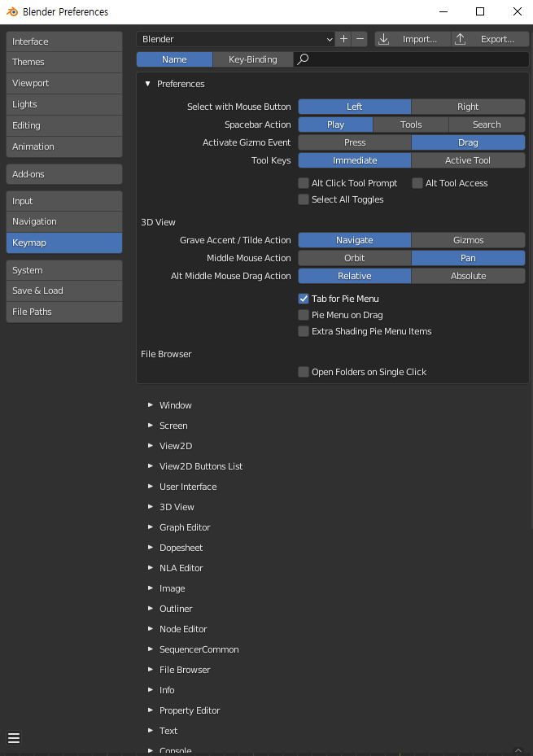This screenshot has width=533, height=756.
Task: Click the plus icon to add keymap preset
Action: point(343,39)
